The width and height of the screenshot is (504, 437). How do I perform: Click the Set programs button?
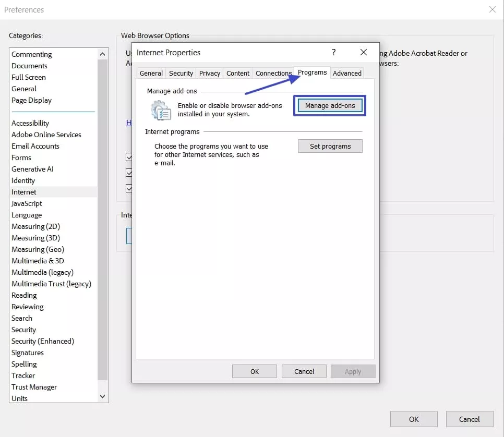[x=330, y=145]
